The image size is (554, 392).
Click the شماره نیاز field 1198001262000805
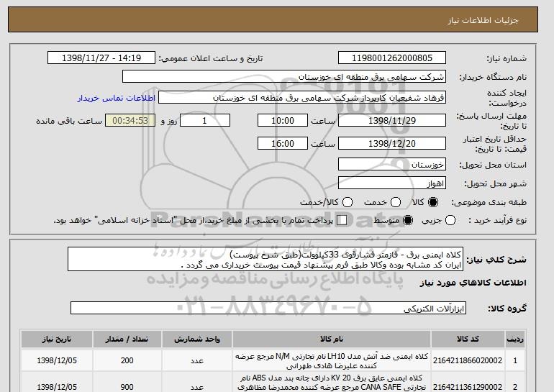click(x=392, y=58)
